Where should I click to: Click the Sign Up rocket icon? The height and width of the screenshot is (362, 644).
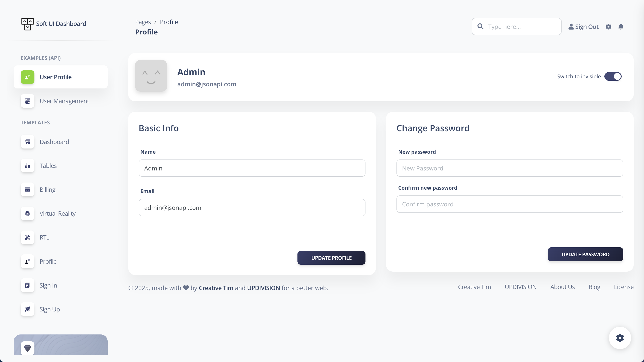point(28,309)
